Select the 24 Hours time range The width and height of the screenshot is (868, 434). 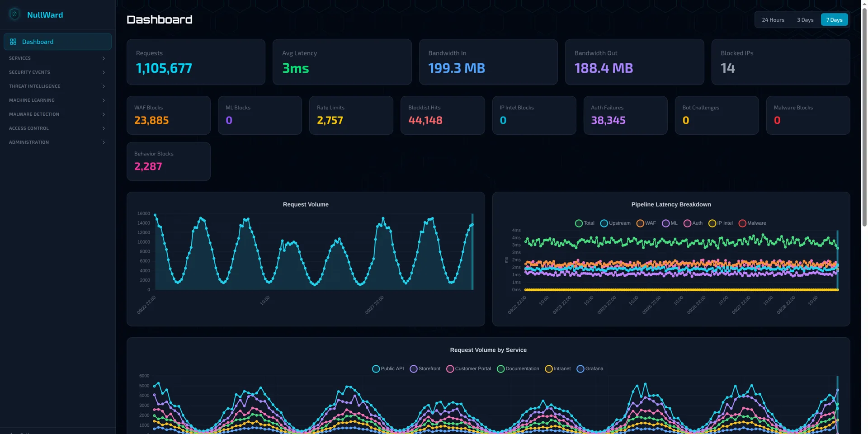click(x=773, y=20)
